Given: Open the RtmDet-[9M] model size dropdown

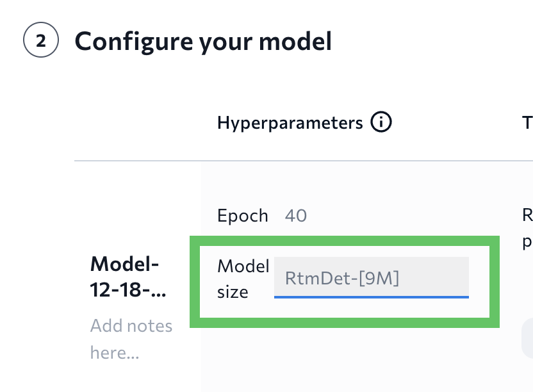Looking at the screenshot, I should point(371,277).
